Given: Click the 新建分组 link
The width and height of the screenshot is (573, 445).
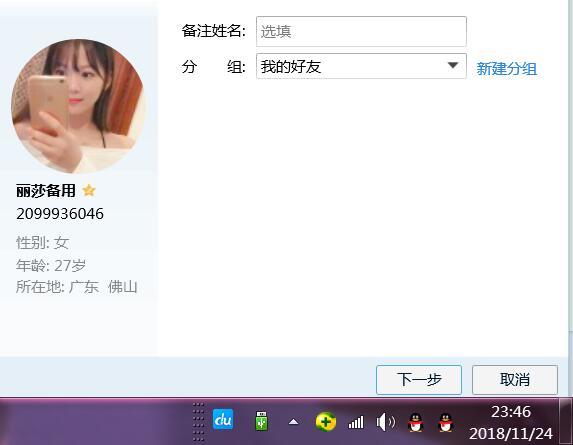Looking at the screenshot, I should click(506, 68).
